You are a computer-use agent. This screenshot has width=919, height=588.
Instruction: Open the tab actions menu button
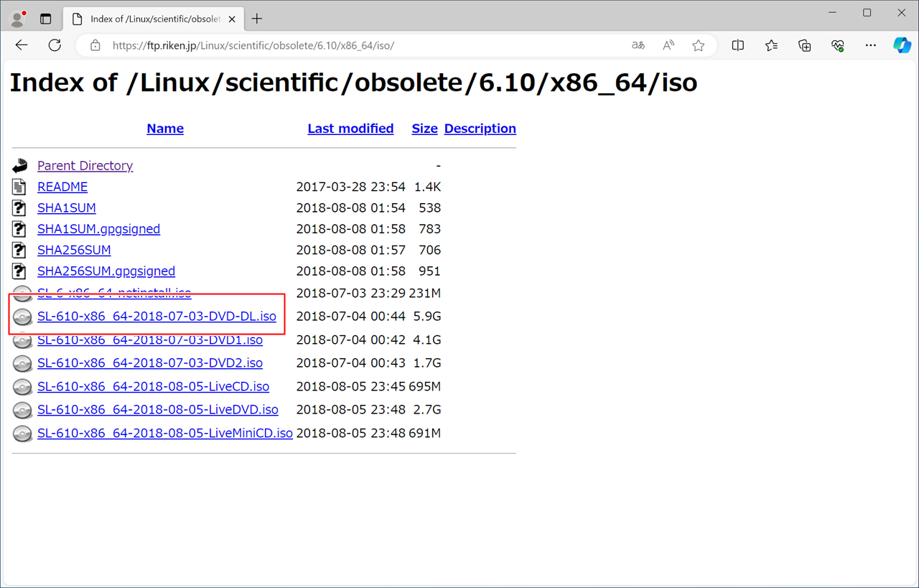click(x=46, y=19)
